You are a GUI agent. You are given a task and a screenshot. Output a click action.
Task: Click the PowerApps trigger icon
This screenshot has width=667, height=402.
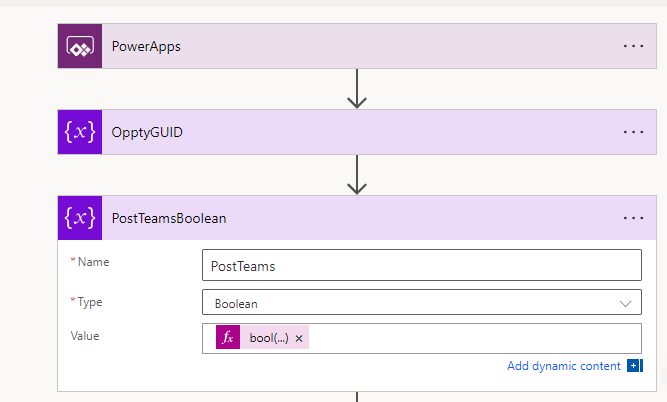click(x=80, y=46)
